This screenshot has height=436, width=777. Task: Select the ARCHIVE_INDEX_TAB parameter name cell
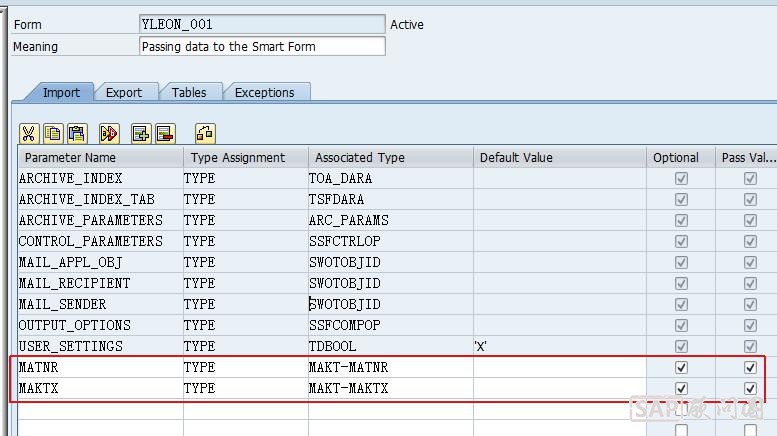click(x=101, y=199)
